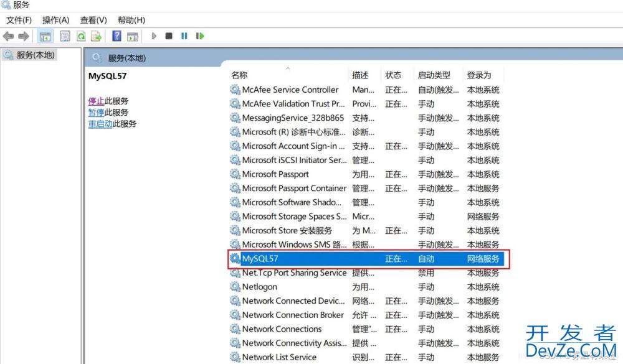Select McAfee Validation Trust Pr... service
The image size is (623, 364).
(x=293, y=104)
